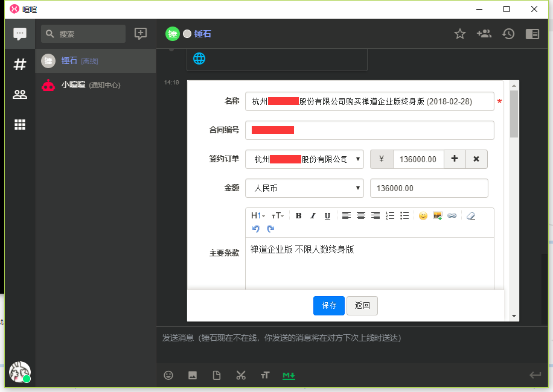
Task: Click the user avatar at bottom left
Action: click(20, 372)
